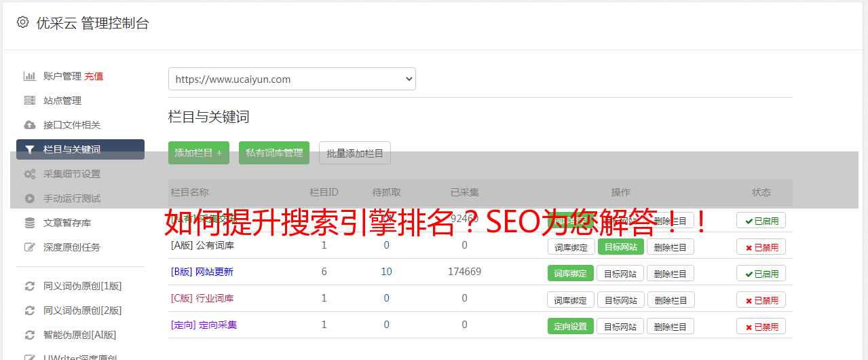Click green 定向设置 in the [定向] 定向采集 row
The height and width of the screenshot is (360, 868).
571,326
